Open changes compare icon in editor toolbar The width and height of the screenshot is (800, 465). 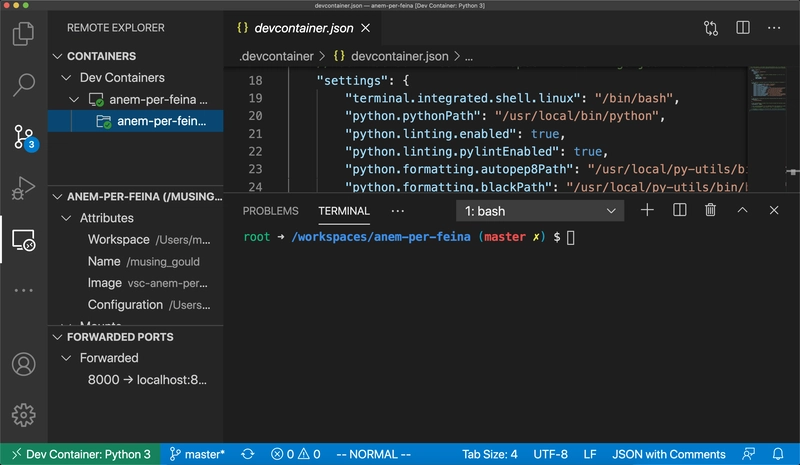click(711, 28)
